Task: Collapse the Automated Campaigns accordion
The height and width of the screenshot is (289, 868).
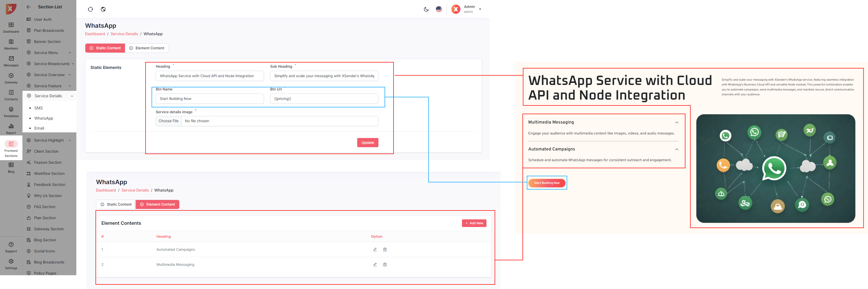Action: pos(677,149)
